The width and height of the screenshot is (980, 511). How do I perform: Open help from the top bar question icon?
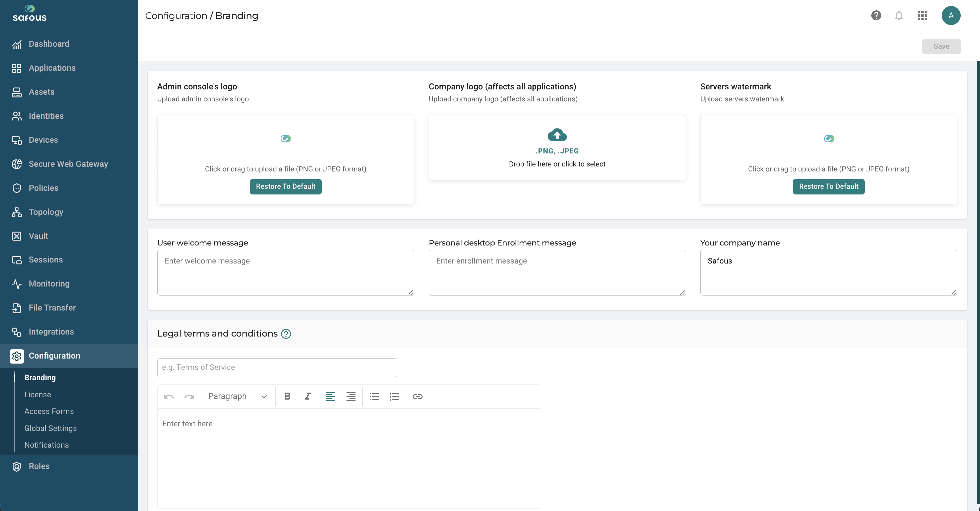[876, 16]
